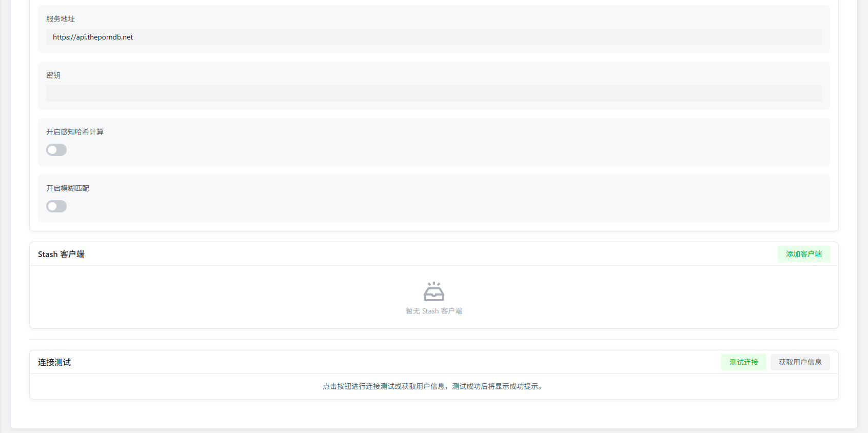Focus the 服务地址 URL input field
868x433 pixels.
(433, 37)
